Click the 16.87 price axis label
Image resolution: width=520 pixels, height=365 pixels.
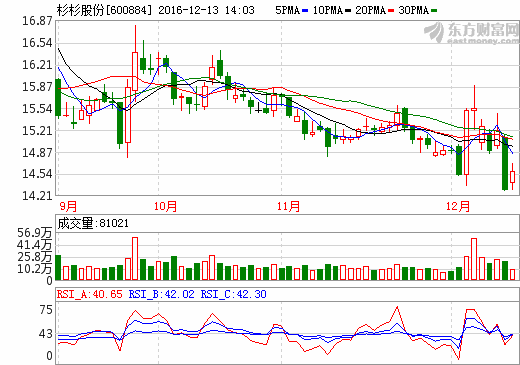tap(37, 21)
